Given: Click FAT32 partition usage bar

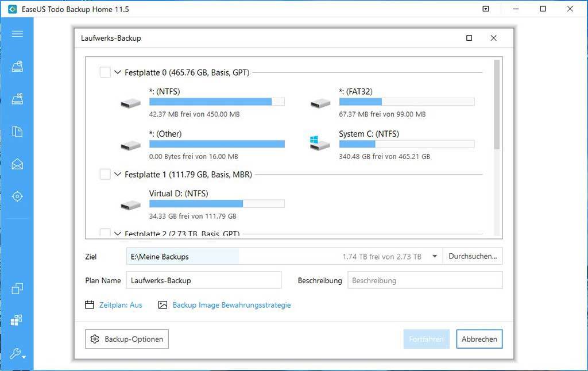Looking at the screenshot, I should (x=407, y=102).
